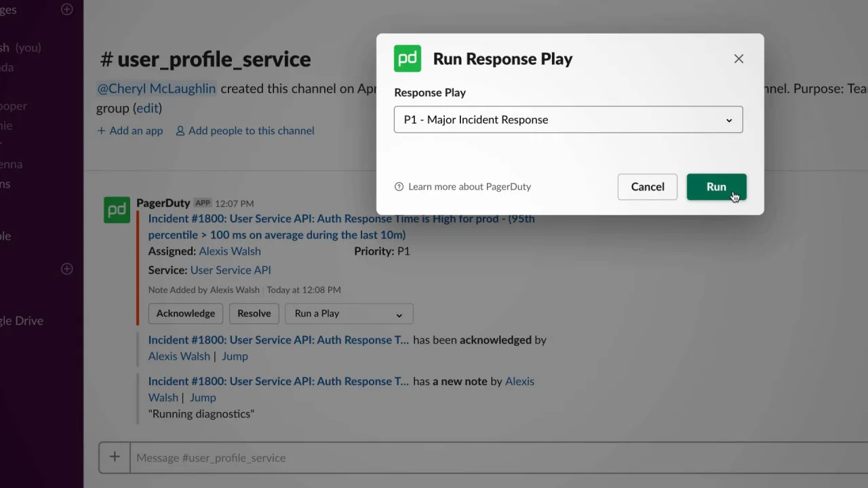Open Learn more about PagerDuty link
The height and width of the screenshot is (488, 868).
(x=469, y=186)
